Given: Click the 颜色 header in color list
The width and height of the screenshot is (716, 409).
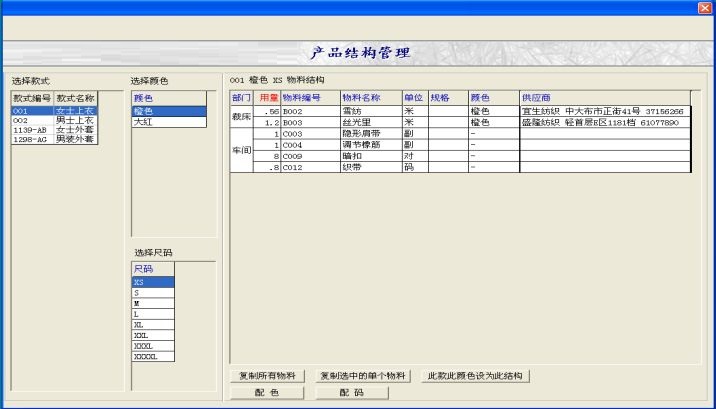Looking at the screenshot, I should (169, 98).
